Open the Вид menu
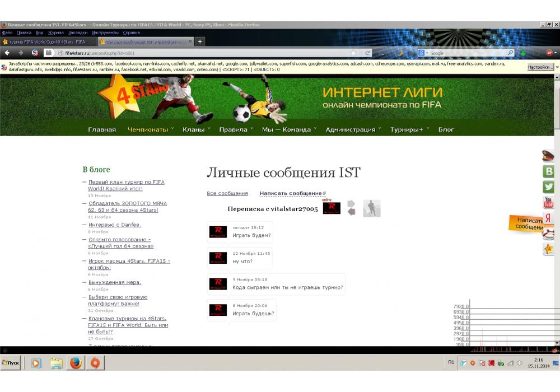This screenshot has height=392, width=560. (40, 33)
